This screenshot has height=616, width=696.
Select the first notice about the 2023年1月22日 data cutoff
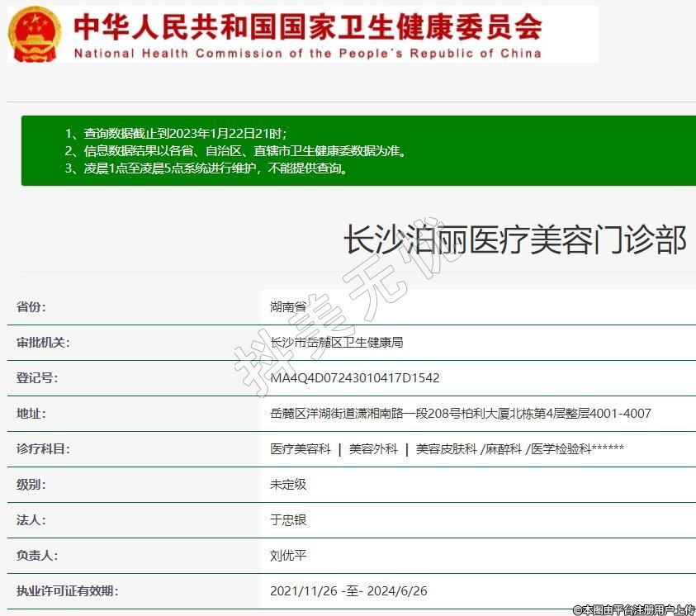coord(176,133)
